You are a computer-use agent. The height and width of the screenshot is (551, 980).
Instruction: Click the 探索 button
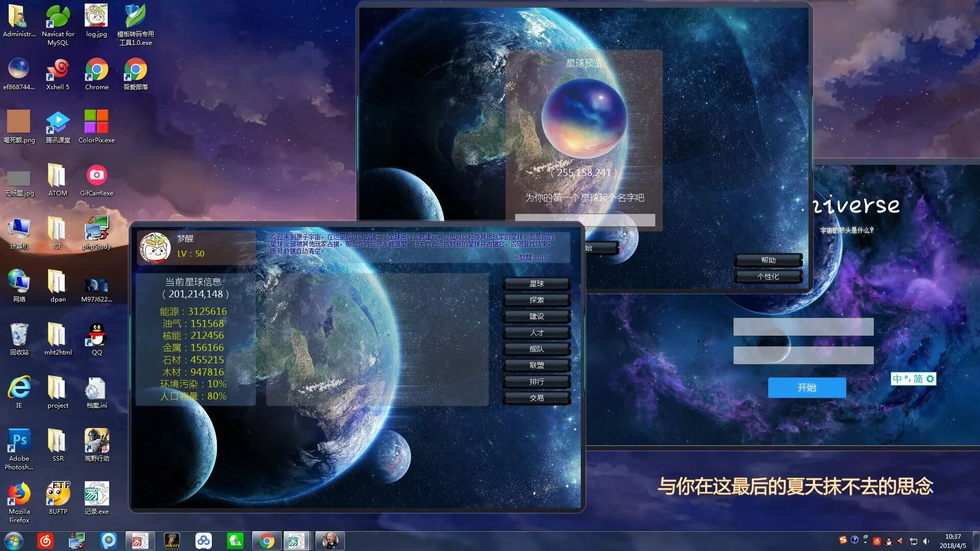click(x=536, y=300)
